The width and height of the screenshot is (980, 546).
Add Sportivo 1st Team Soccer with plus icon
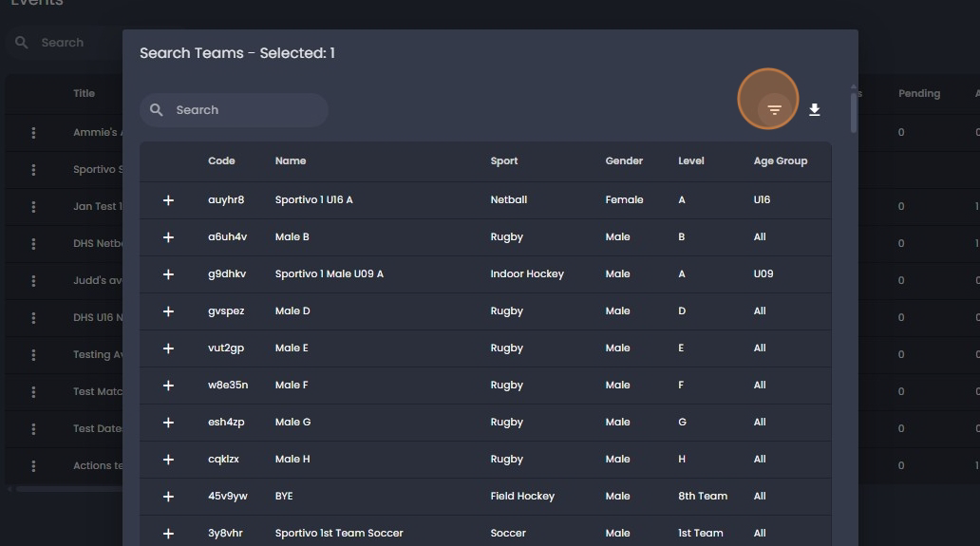168,534
